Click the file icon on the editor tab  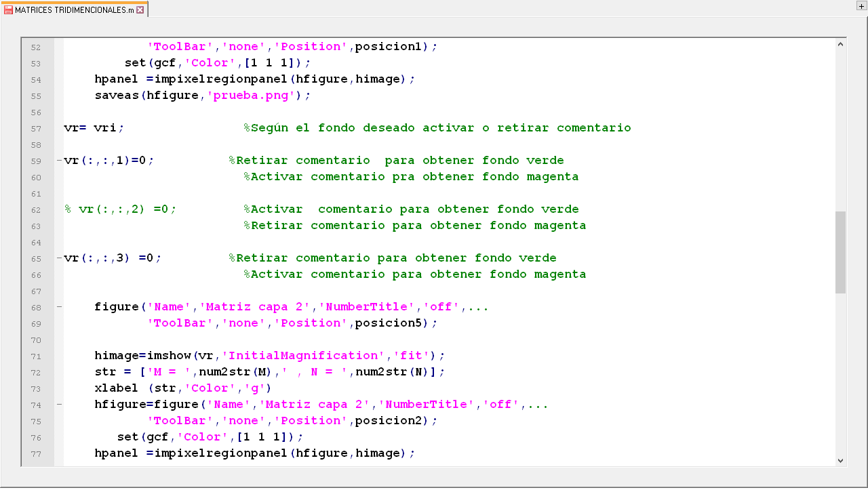click(9, 10)
